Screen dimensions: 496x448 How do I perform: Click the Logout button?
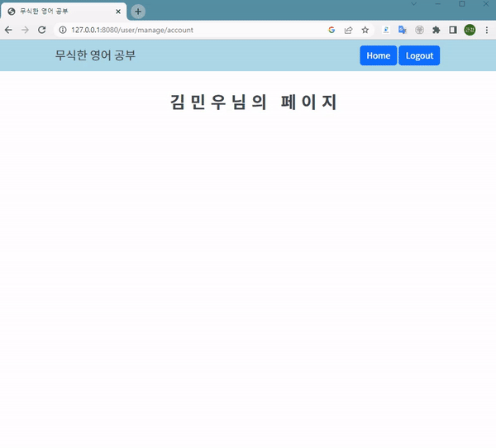point(419,55)
